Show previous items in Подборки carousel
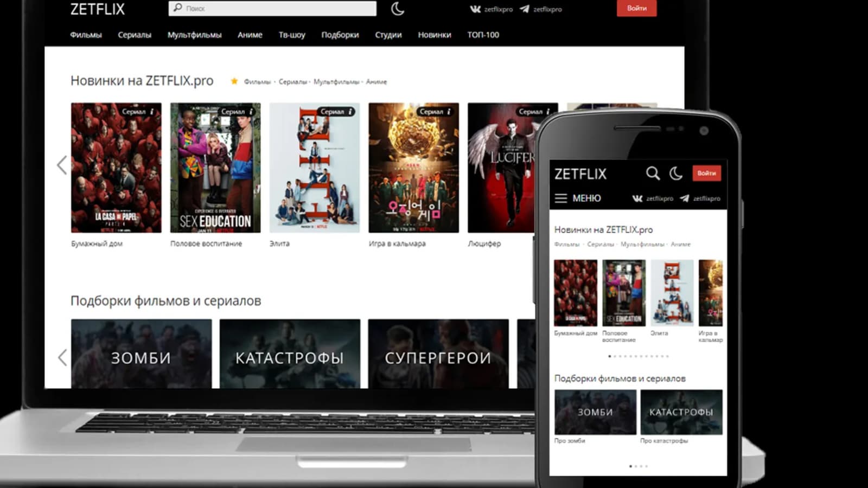This screenshot has width=868, height=488. point(62,357)
